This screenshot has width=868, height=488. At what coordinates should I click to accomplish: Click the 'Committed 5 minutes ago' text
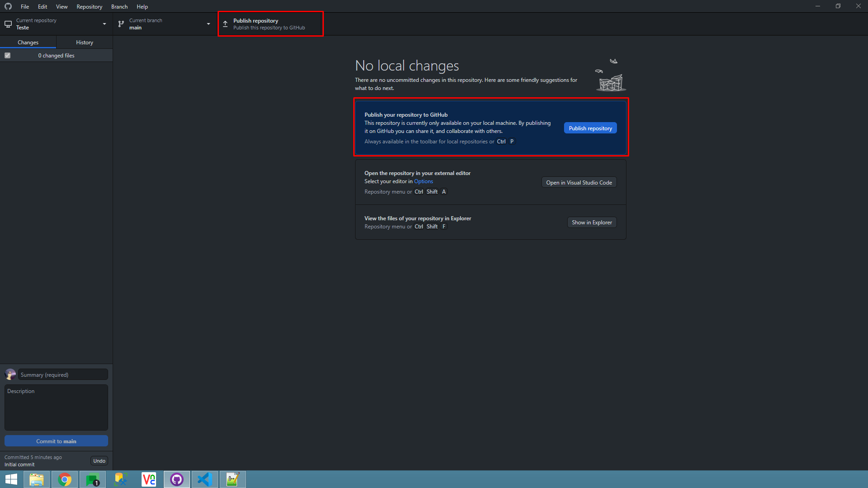click(33, 457)
